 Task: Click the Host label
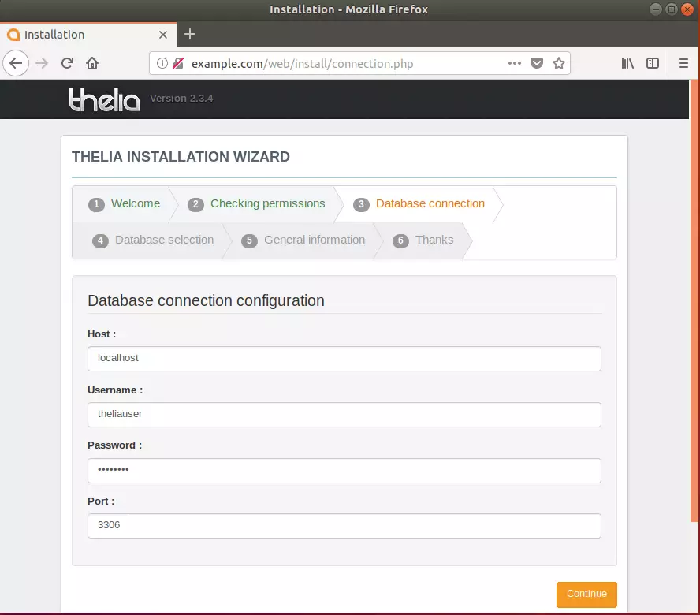(x=102, y=334)
